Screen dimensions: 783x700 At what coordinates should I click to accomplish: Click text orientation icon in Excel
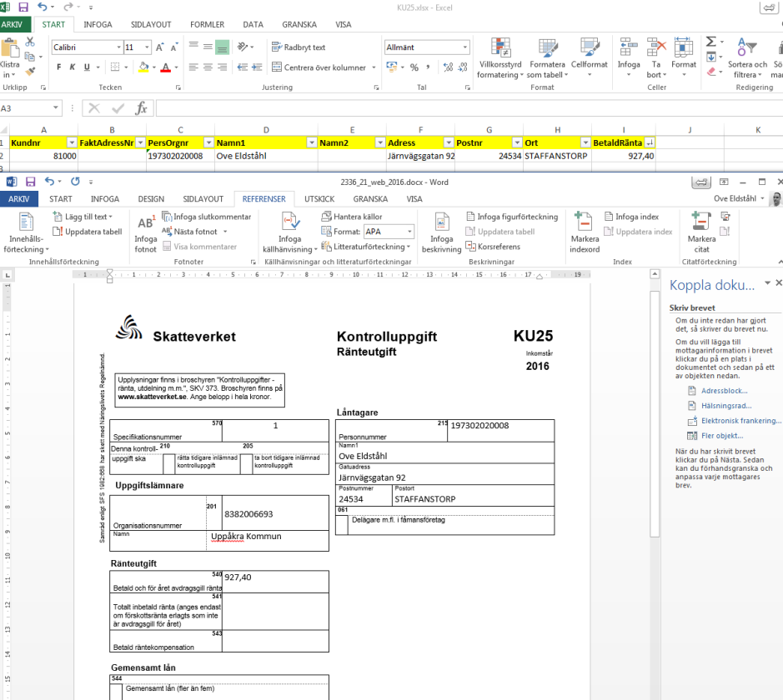pyautogui.click(x=243, y=47)
